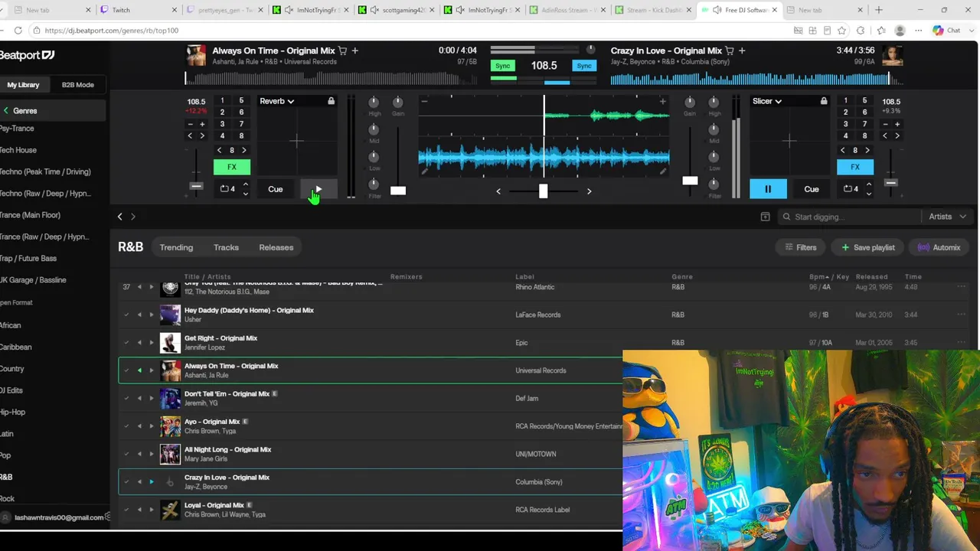This screenshot has width=980, height=551.
Task: Decrease right deck tempo with minus
Action: pyautogui.click(x=885, y=124)
